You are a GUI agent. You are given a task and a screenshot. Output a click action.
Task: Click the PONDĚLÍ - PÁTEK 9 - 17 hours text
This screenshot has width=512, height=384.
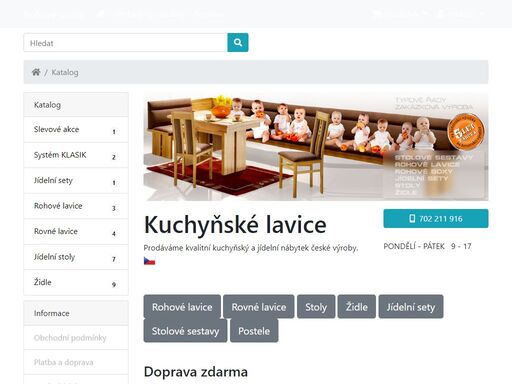pyautogui.click(x=427, y=246)
